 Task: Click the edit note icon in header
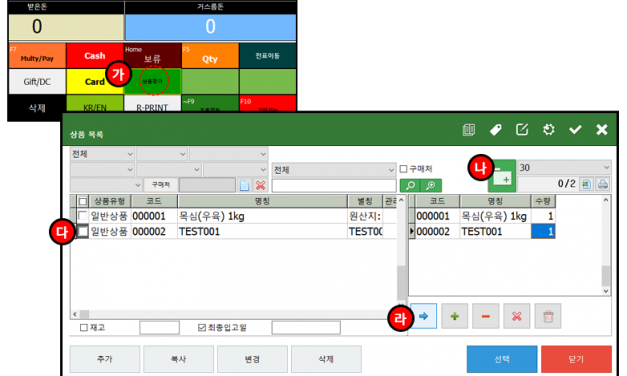click(x=522, y=130)
